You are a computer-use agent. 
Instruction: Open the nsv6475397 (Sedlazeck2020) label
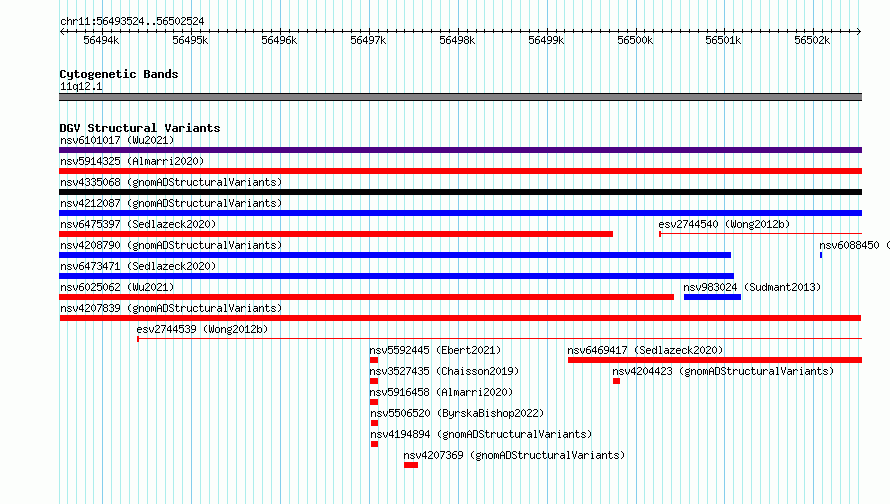point(138,224)
